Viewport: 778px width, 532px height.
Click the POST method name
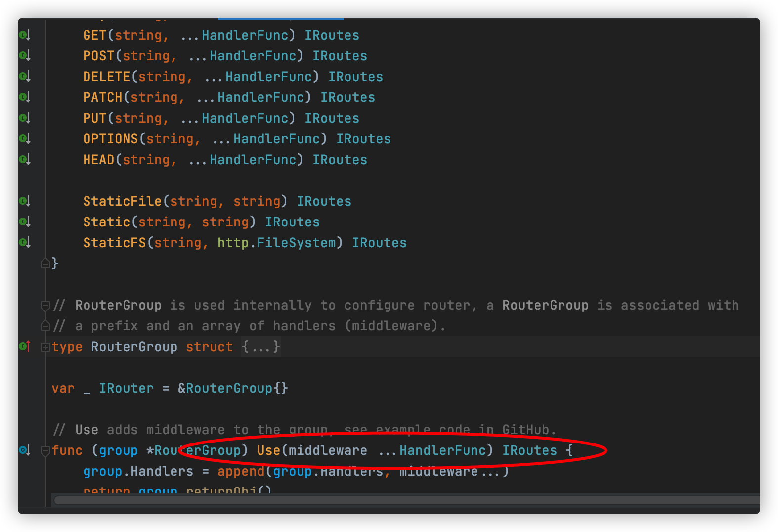(x=99, y=56)
